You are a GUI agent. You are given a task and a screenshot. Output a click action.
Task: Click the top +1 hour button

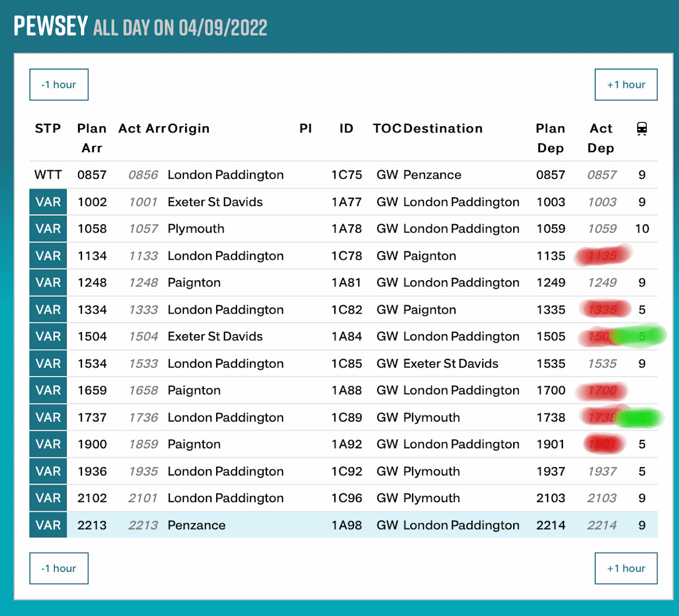click(x=626, y=84)
